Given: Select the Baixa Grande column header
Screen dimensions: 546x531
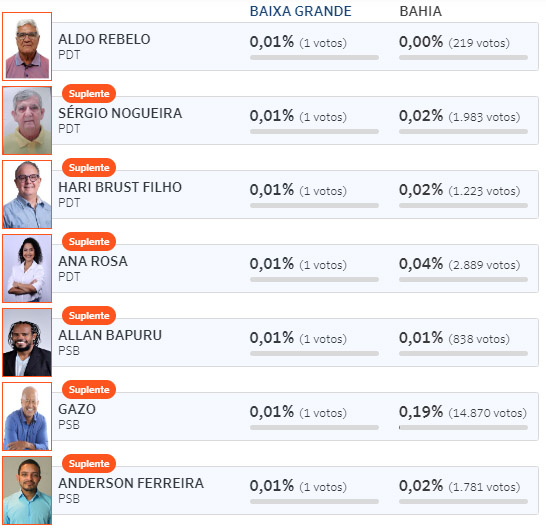Looking at the screenshot, I should (x=301, y=11).
